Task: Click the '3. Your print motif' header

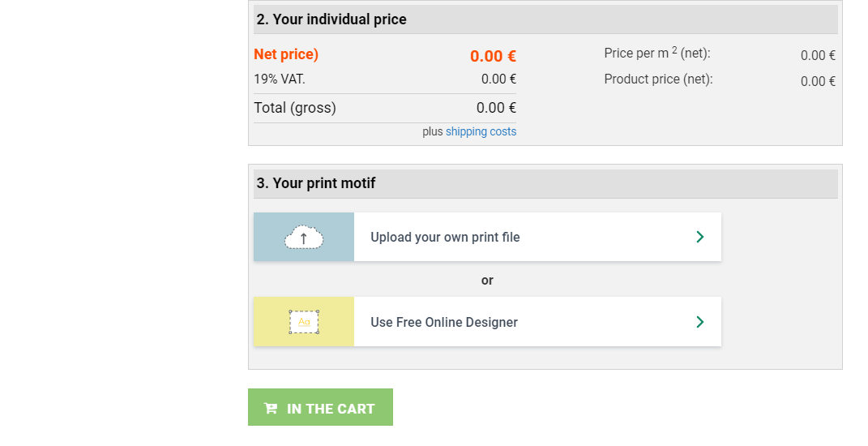Action: coord(316,183)
